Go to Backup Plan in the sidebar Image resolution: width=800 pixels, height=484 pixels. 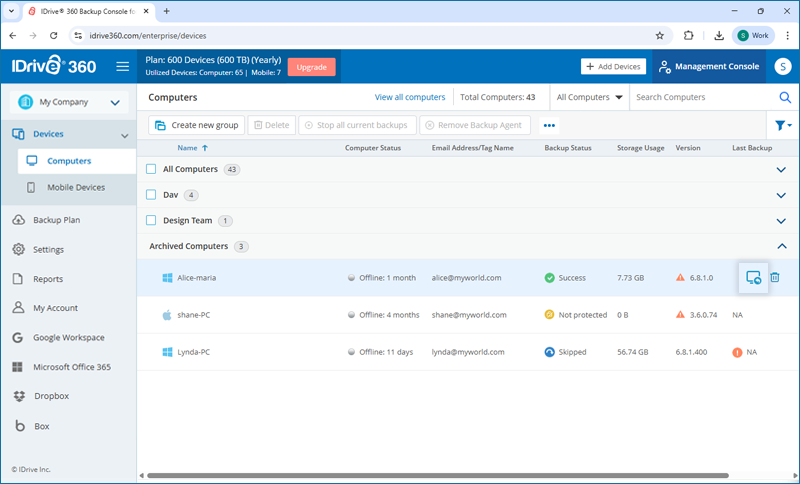pos(56,220)
